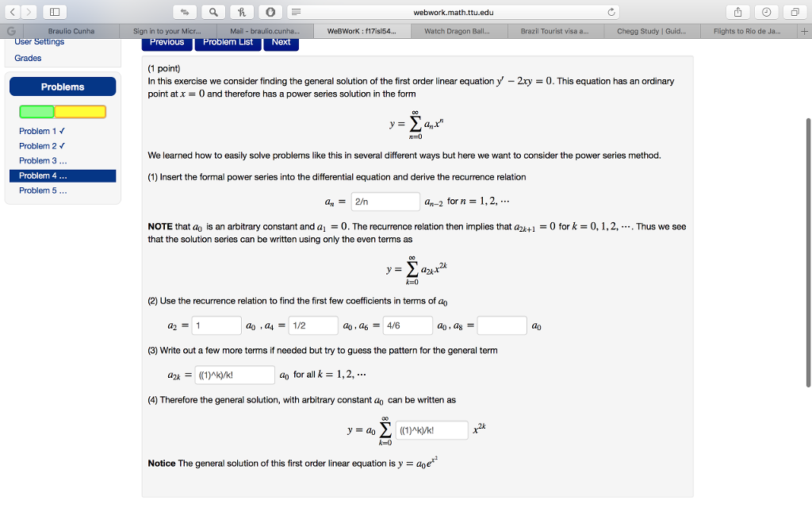Open the Grades link

(28, 58)
